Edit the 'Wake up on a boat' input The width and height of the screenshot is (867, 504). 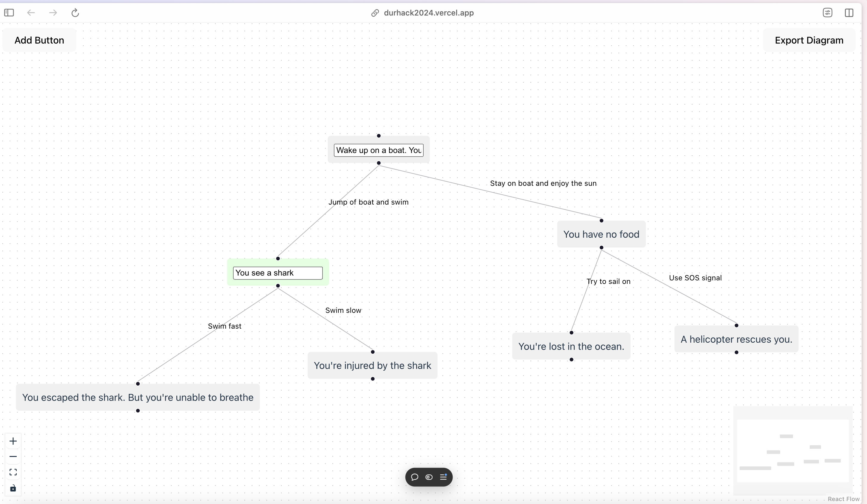click(x=378, y=150)
